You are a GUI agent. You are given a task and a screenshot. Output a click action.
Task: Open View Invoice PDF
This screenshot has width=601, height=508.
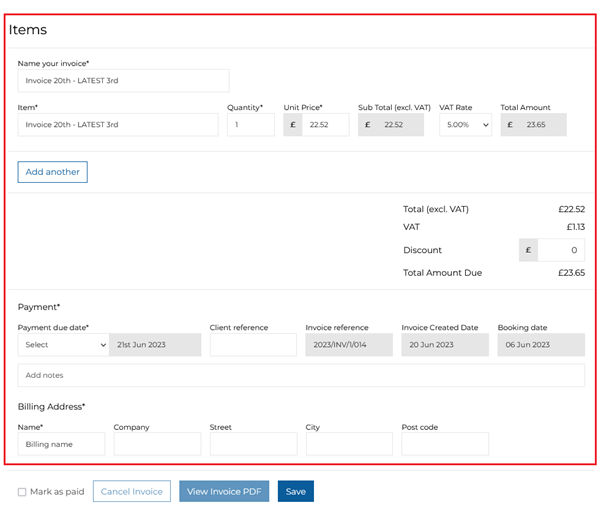pos(224,491)
